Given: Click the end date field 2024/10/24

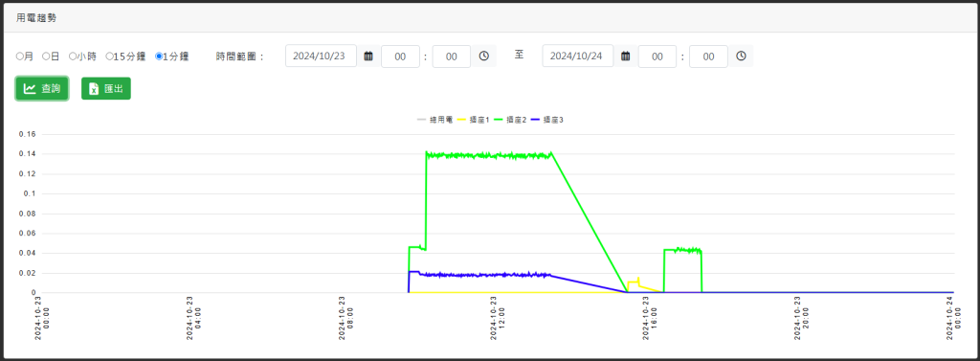Looking at the screenshot, I should (x=577, y=56).
